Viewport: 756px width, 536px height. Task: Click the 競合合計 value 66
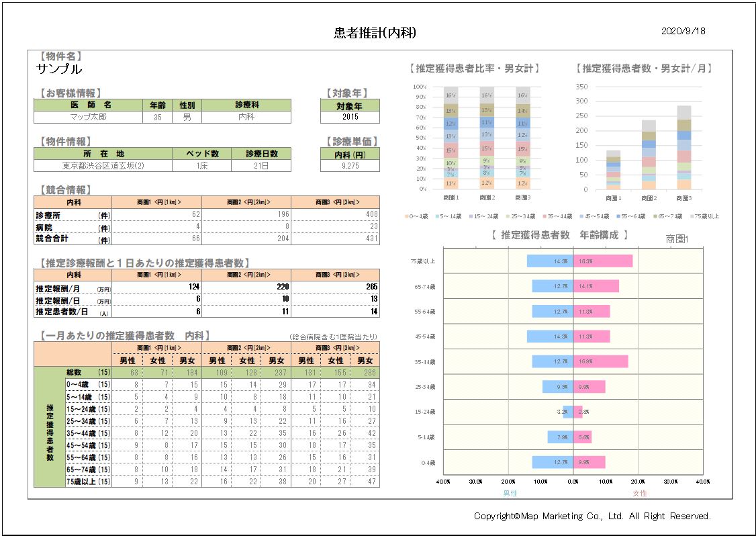click(x=195, y=238)
